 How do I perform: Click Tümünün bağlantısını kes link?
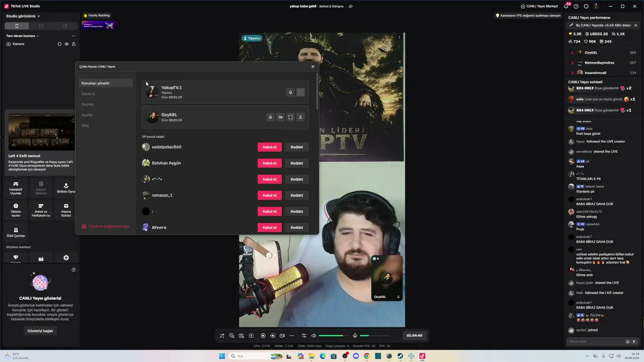tap(105, 226)
